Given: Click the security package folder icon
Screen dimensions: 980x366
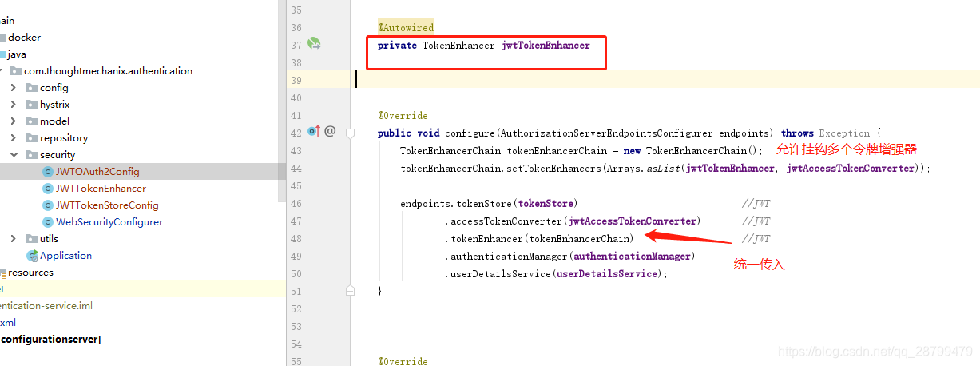Looking at the screenshot, I should pyautogui.click(x=32, y=155).
